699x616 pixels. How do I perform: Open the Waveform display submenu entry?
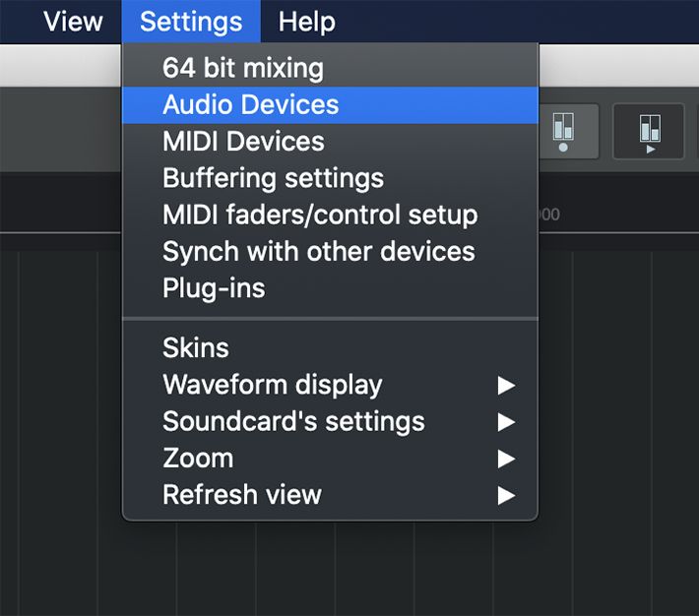click(x=330, y=385)
